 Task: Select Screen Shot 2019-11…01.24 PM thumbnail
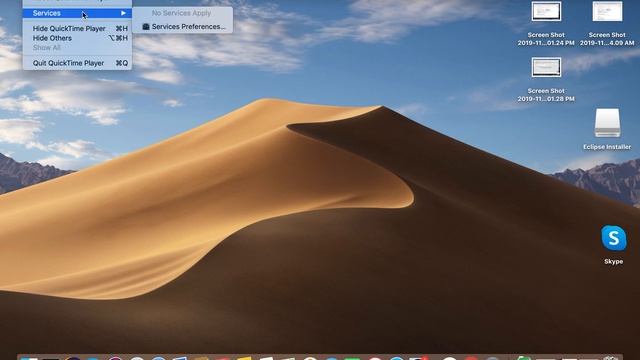click(x=546, y=11)
